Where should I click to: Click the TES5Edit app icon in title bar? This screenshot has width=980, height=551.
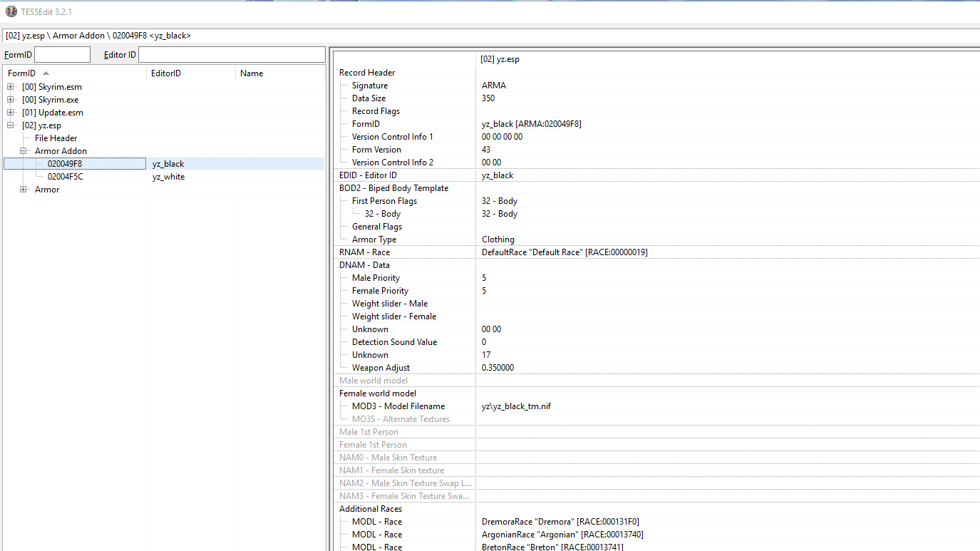click(x=11, y=11)
